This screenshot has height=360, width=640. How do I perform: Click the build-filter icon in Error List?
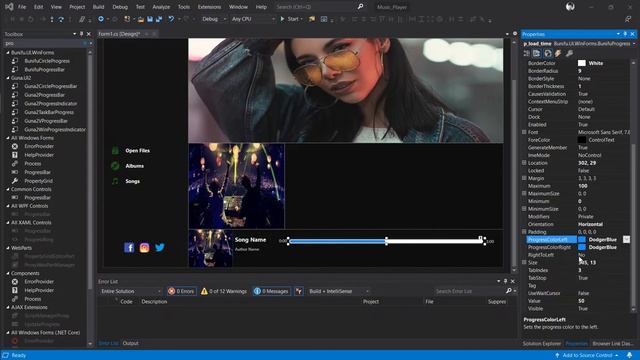299,291
